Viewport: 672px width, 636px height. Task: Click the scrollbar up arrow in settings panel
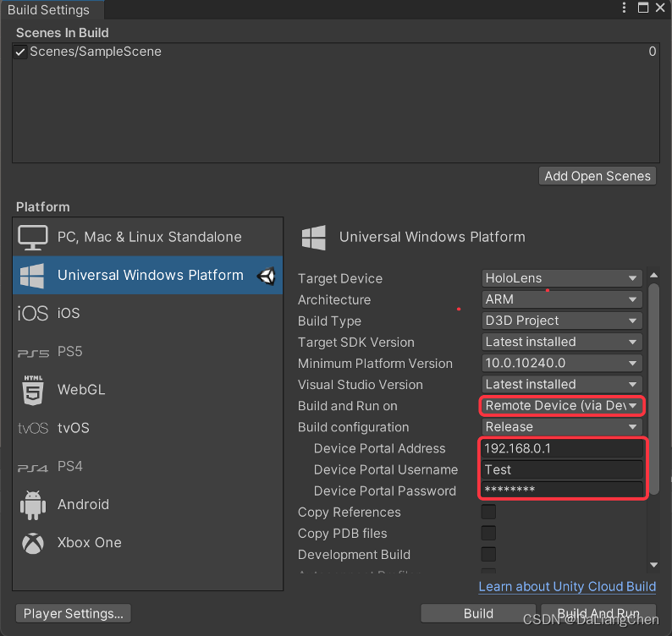coord(653,276)
